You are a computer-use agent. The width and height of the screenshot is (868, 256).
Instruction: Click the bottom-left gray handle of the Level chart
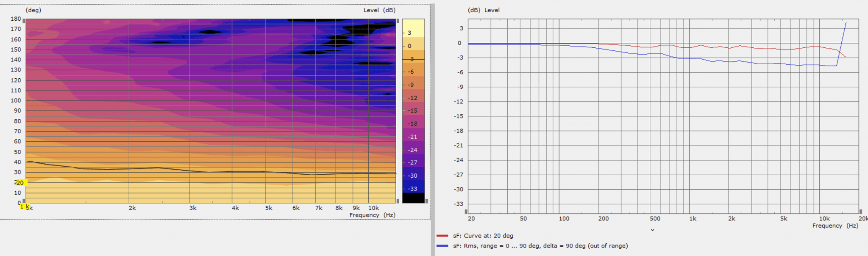pyautogui.click(x=466, y=212)
